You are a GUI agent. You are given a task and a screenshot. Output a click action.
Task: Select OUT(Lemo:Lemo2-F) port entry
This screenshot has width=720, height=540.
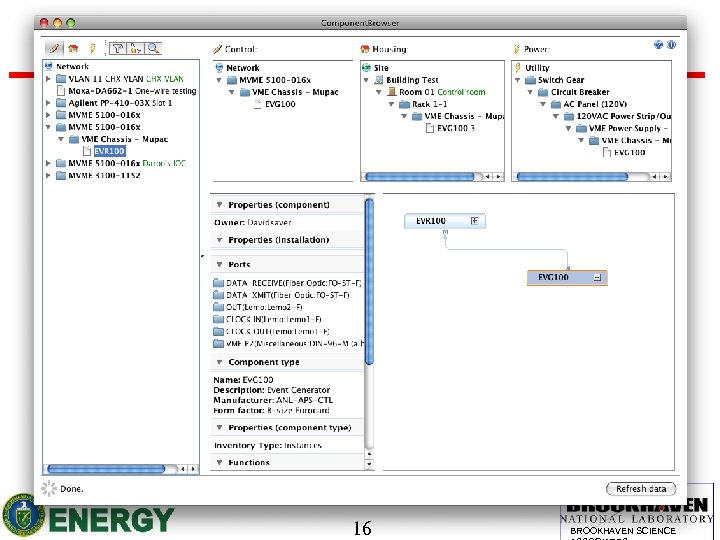(264, 307)
